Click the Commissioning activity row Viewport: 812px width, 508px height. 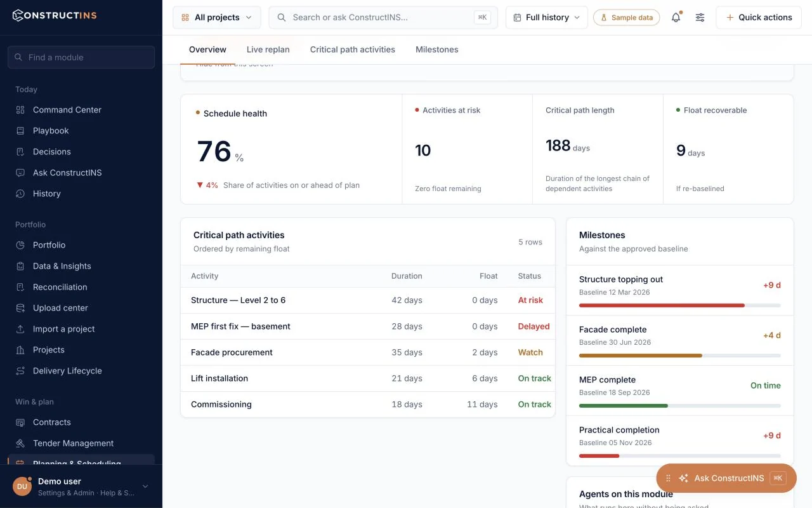tap(368, 404)
